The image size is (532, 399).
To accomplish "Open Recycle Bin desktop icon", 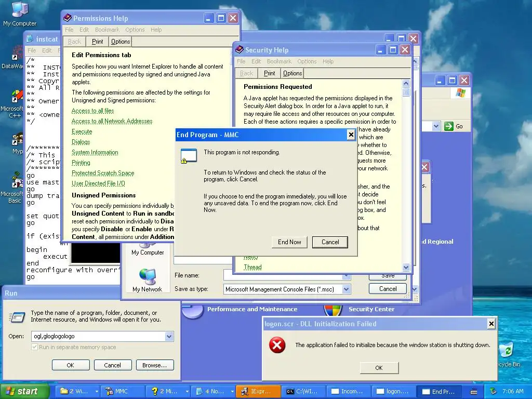I will point(508,355).
